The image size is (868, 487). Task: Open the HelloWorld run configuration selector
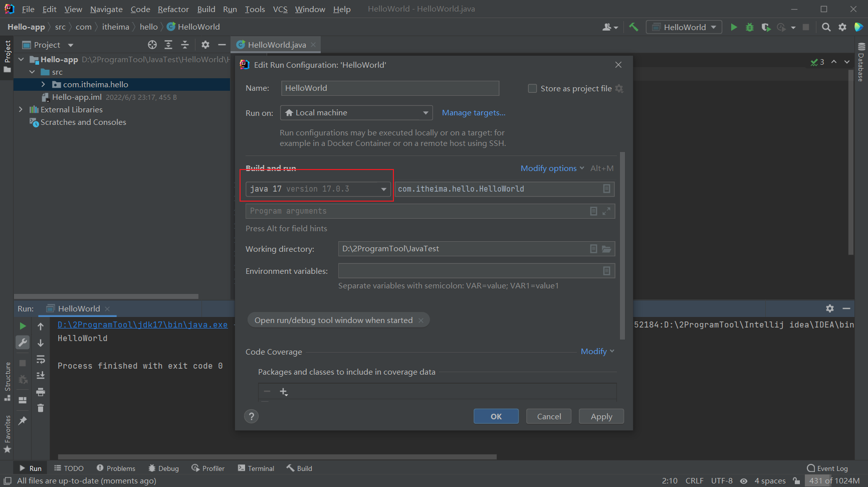coord(684,27)
